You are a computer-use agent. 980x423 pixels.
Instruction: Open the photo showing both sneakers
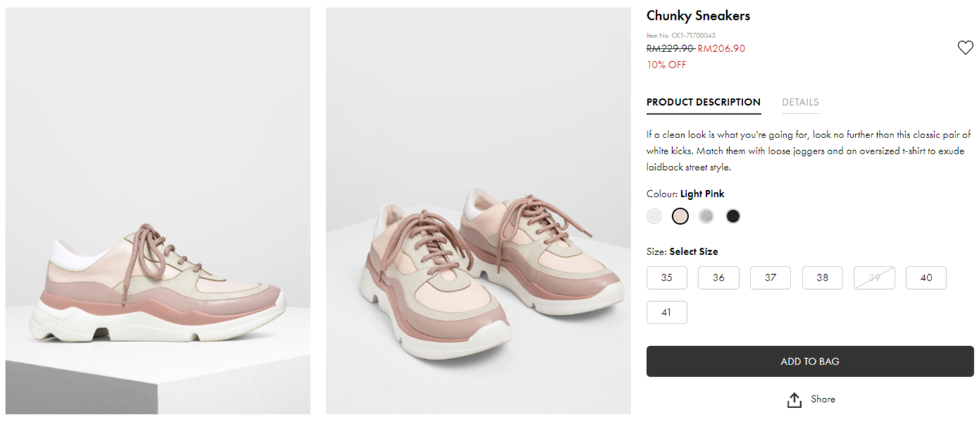tap(478, 211)
